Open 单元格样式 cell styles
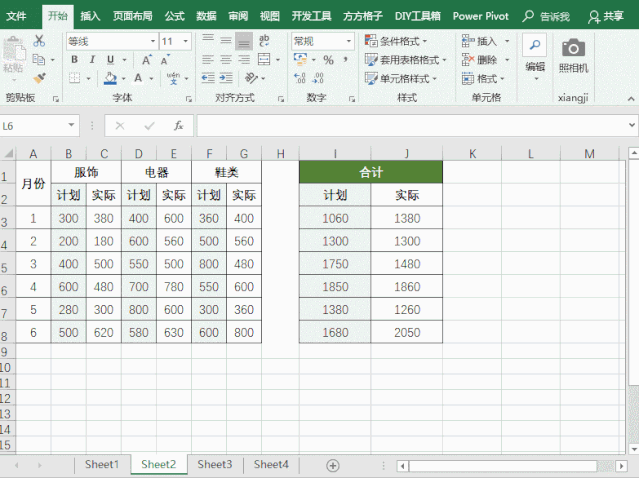639x478 pixels. [401, 78]
